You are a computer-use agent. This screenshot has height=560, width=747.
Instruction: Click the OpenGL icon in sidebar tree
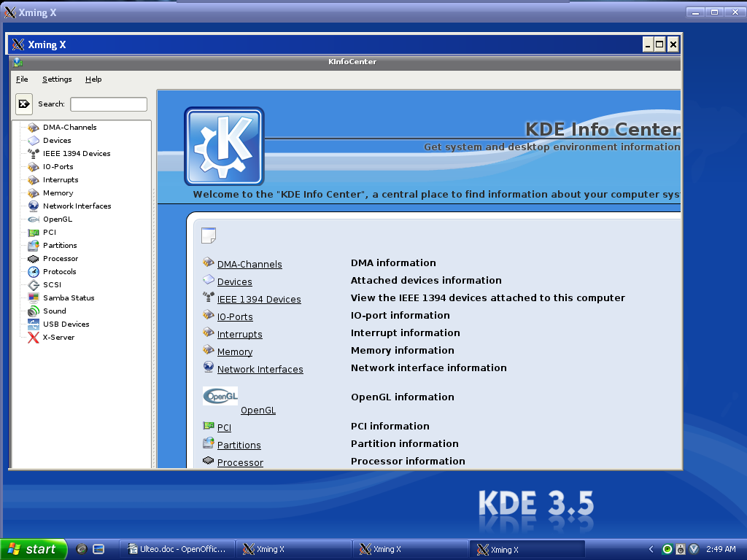pyautogui.click(x=34, y=219)
